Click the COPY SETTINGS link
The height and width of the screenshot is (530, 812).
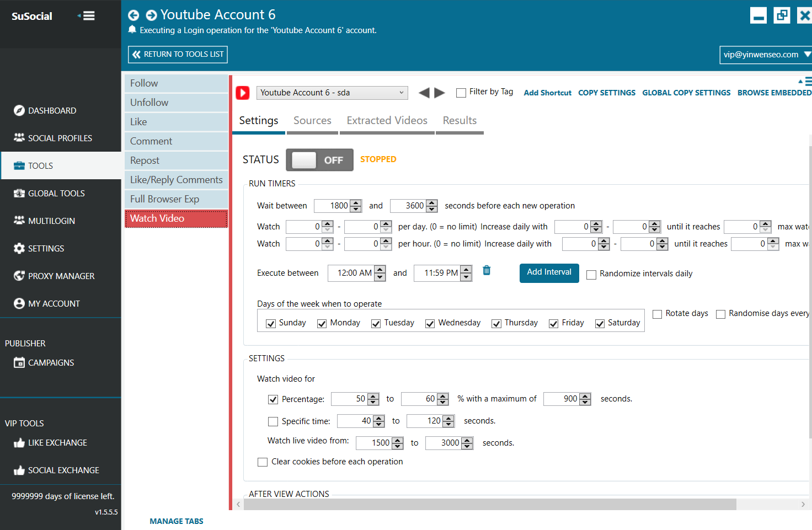click(x=607, y=93)
